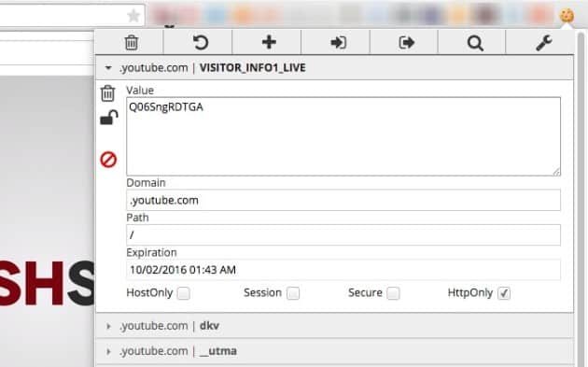Click the popup's vertical scrollbar
588x367 pixels.
coord(581,199)
